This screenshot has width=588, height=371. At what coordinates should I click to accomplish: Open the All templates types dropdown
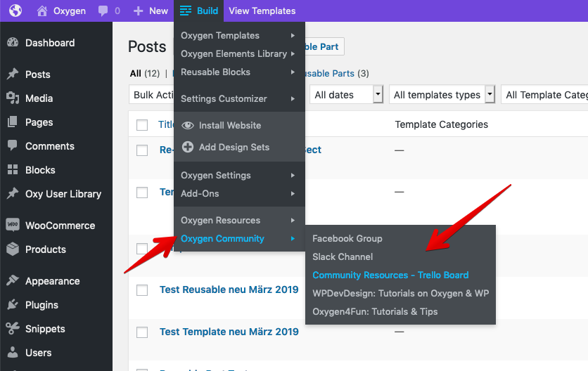[x=442, y=95]
